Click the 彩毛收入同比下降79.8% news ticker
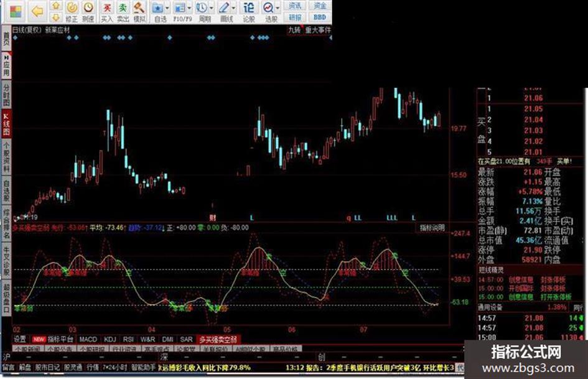 tap(205, 367)
